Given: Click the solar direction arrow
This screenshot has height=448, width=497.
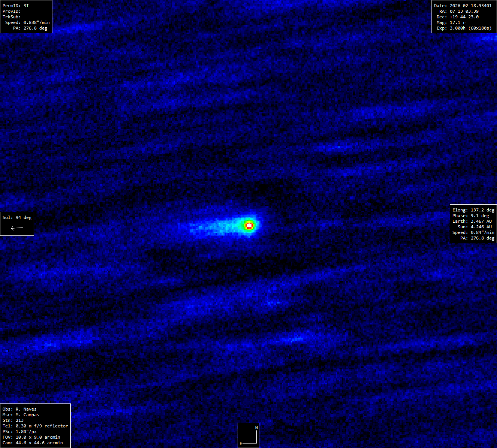Looking at the screenshot, I should pos(17,228).
